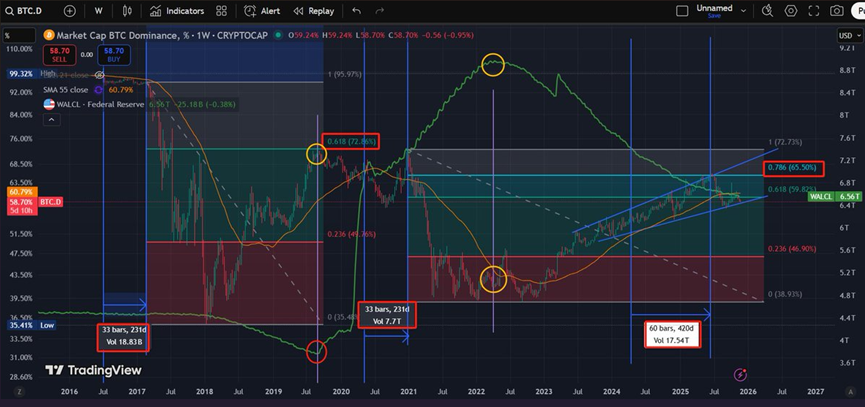Click the green market status dot
865x407 pixels.
(279, 35)
